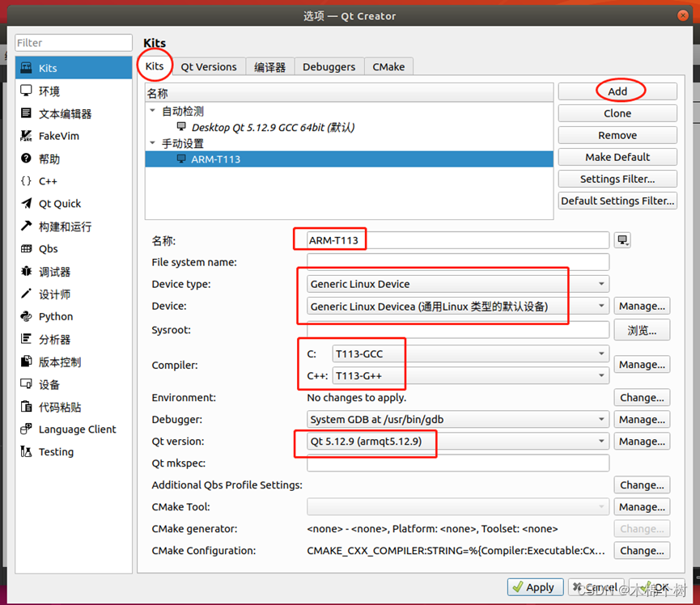
Task: Click the Filter input field
Action: (73, 42)
